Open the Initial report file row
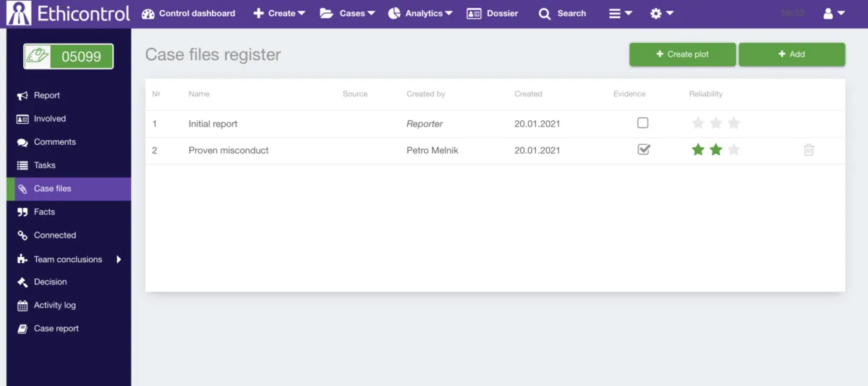868x386 pixels. click(495, 124)
